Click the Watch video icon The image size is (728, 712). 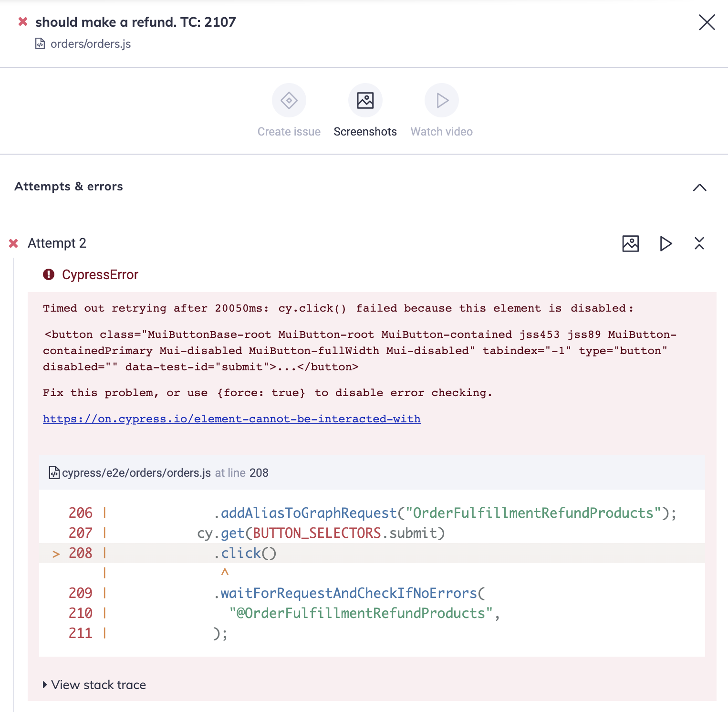(441, 100)
